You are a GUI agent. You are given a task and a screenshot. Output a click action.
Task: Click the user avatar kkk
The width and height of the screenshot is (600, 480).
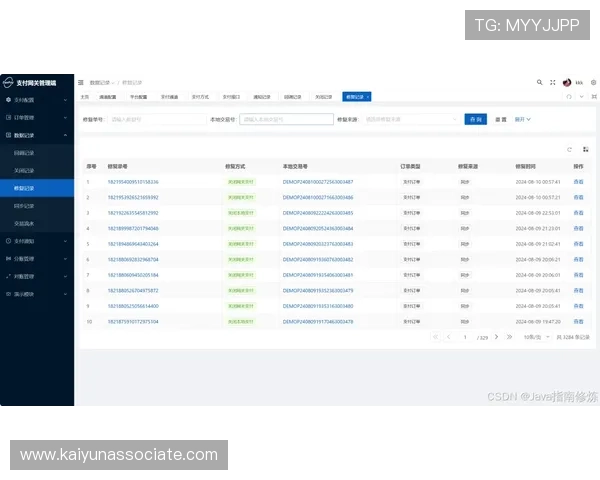pos(567,82)
